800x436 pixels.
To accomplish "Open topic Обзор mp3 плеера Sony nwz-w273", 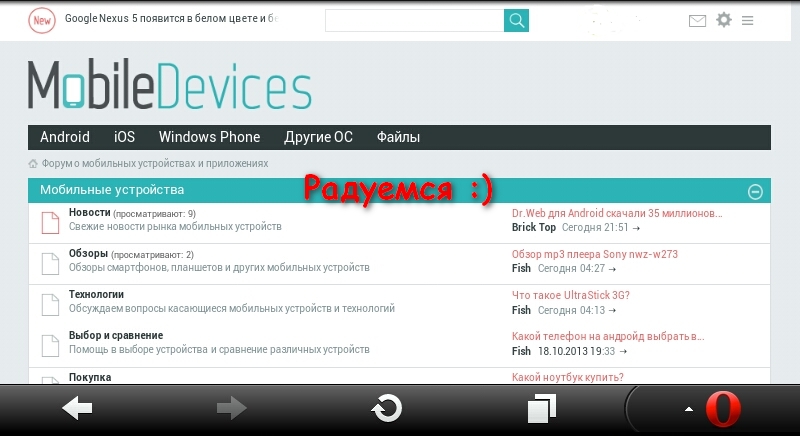I will coord(595,254).
